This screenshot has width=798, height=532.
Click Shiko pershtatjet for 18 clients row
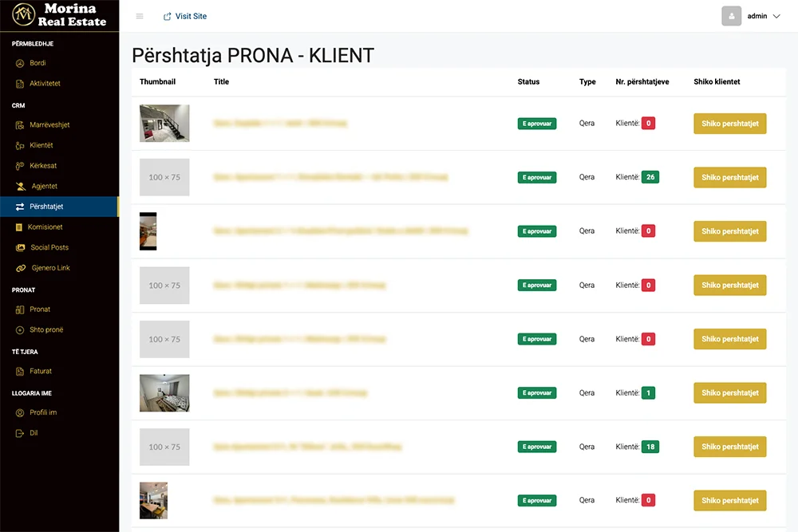point(729,447)
